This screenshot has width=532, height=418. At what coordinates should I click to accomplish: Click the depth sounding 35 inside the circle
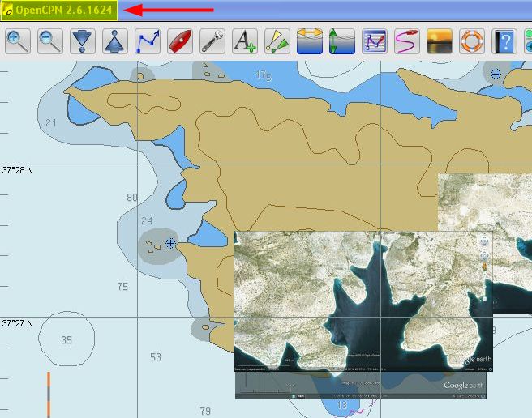pyautogui.click(x=66, y=340)
